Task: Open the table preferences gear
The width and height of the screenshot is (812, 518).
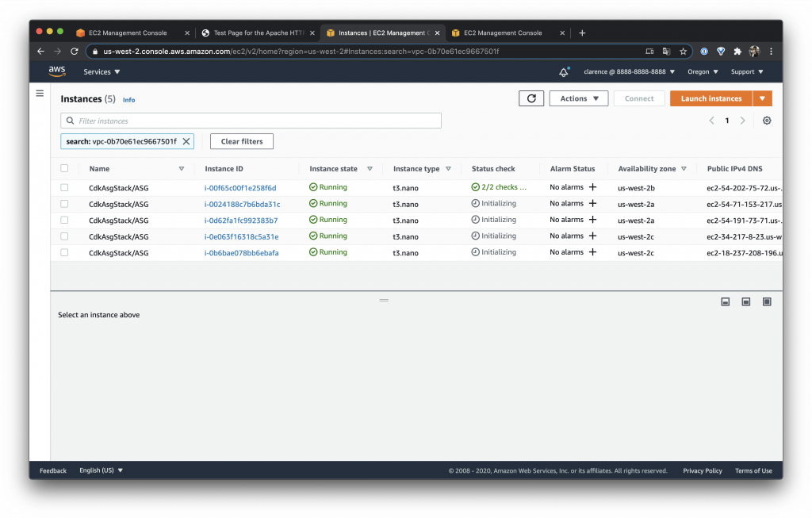Action: point(767,121)
